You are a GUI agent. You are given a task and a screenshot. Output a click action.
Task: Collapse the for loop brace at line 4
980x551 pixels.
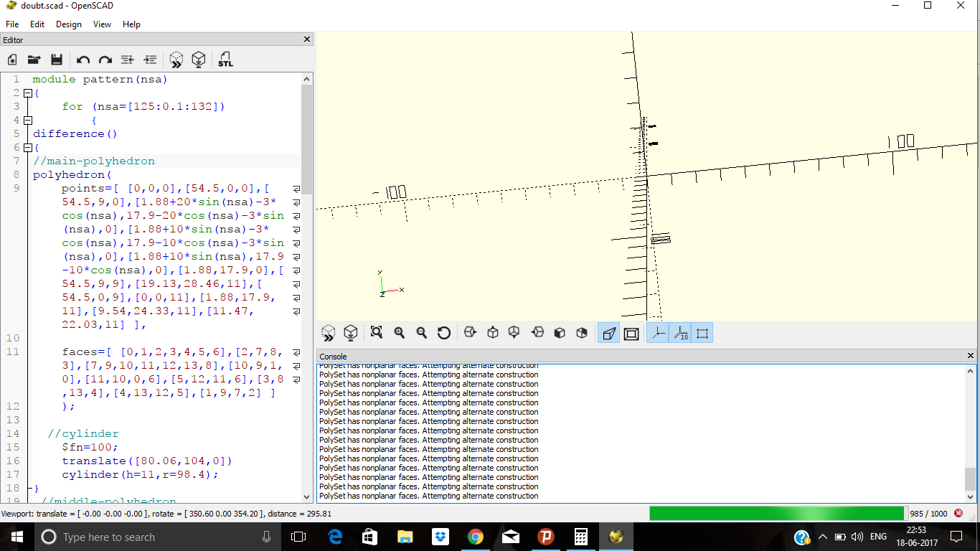27,120
